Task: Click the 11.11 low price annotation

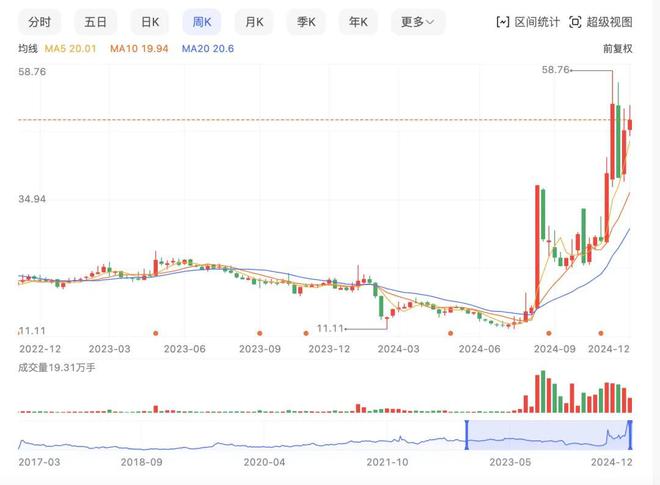Action: coord(330,328)
